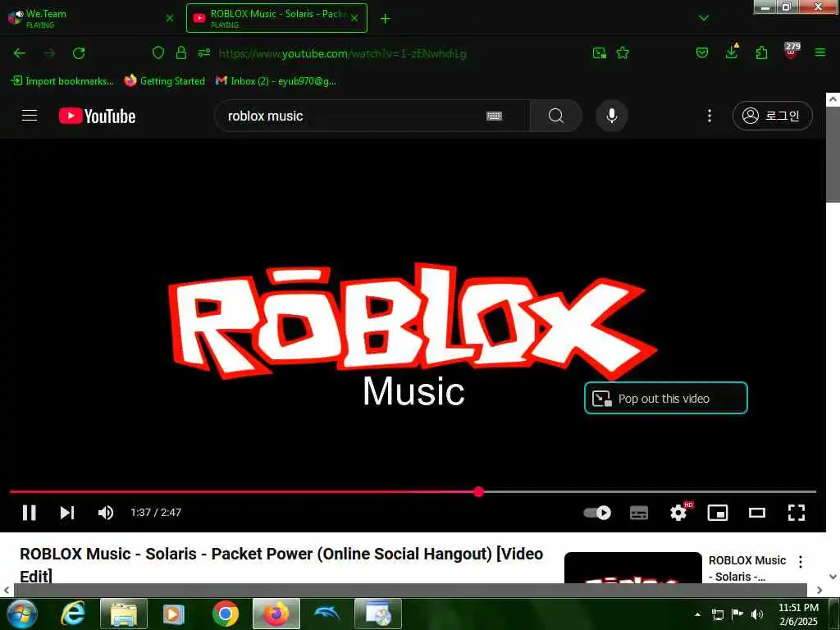
Task: Open the taskbar clock showing 11:51 PM
Action: [798, 614]
